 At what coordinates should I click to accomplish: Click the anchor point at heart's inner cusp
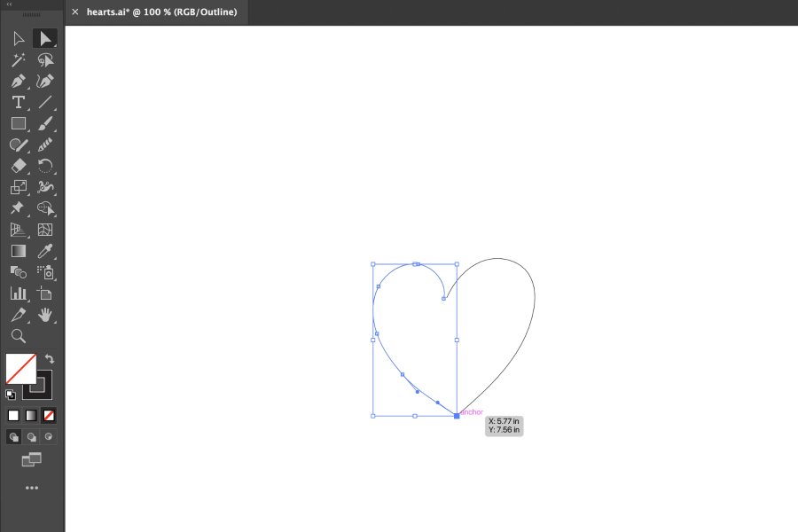[444, 298]
